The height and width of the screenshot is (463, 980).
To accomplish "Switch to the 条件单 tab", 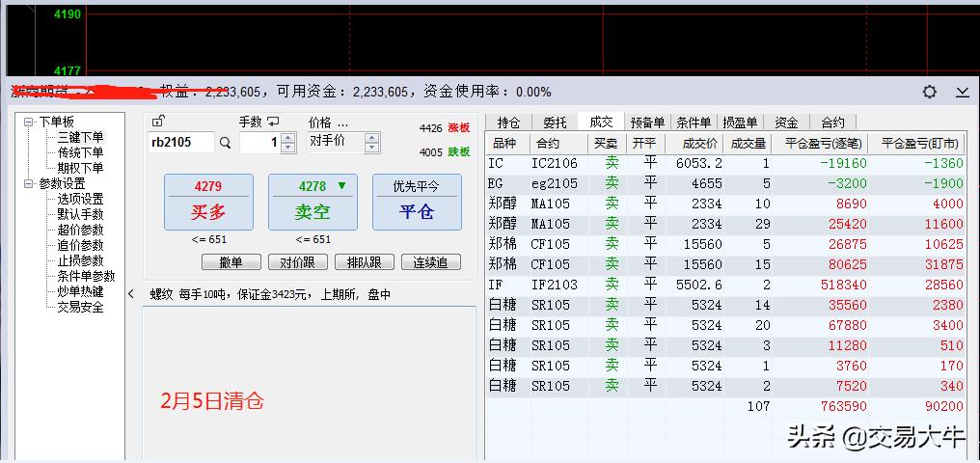I will 694,123.
